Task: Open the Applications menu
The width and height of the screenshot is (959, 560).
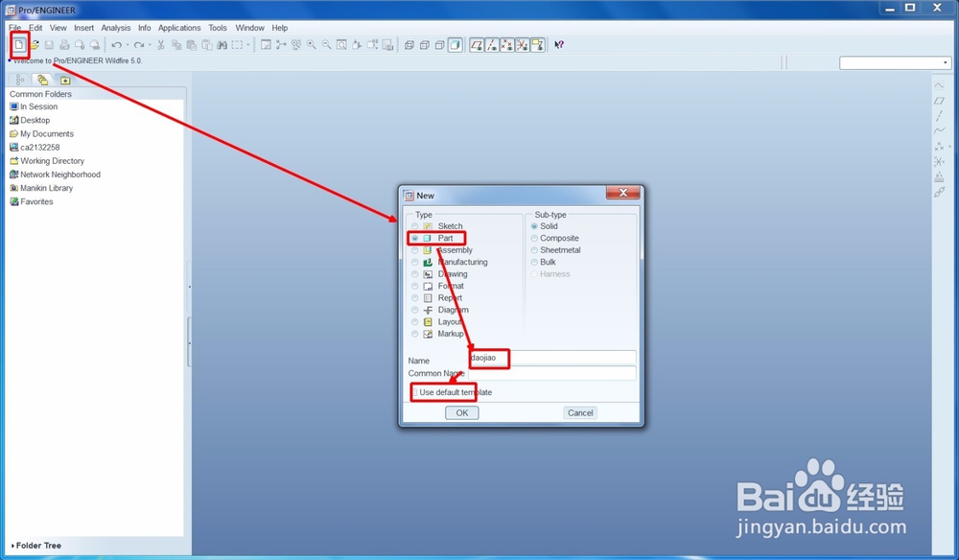Action: point(179,28)
